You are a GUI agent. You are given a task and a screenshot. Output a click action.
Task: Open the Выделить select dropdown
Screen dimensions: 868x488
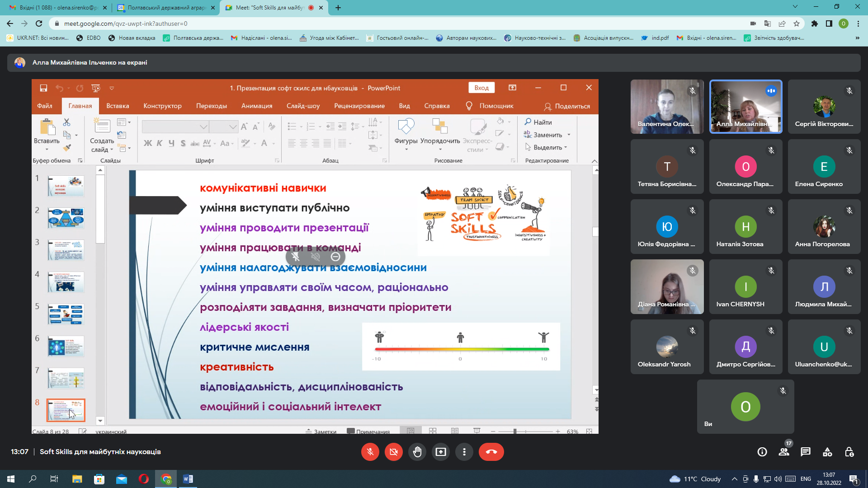pos(546,147)
